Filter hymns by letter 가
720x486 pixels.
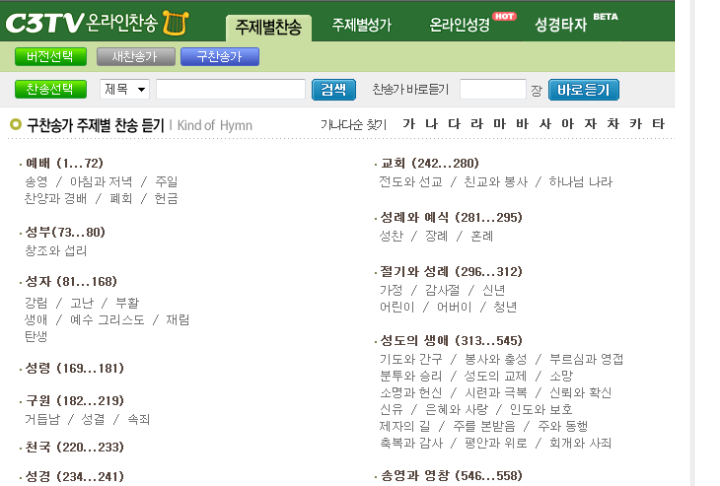tap(408, 124)
